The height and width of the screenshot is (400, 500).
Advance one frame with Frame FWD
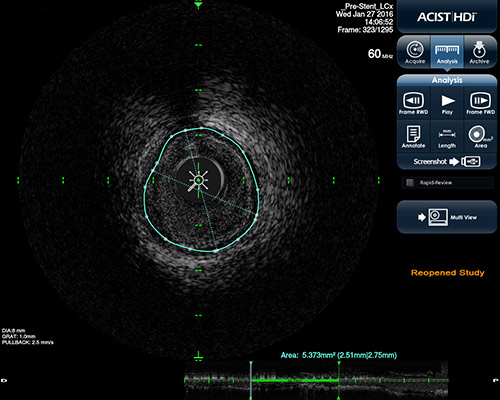(480, 103)
